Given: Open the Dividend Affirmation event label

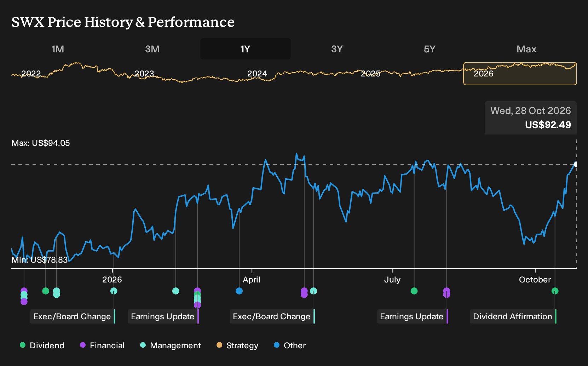Looking at the screenshot, I should pos(513,316).
